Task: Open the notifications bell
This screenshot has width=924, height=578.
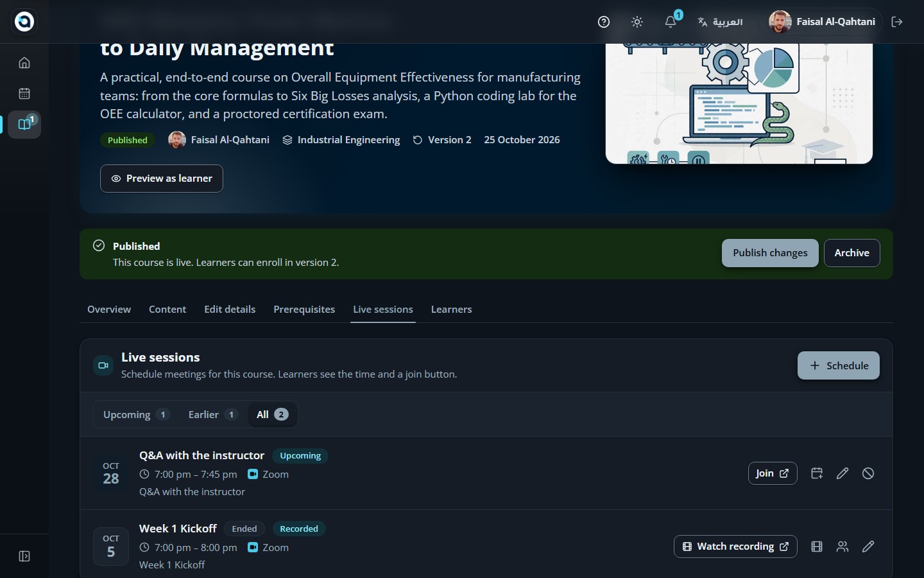Action: (x=671, y=22)
